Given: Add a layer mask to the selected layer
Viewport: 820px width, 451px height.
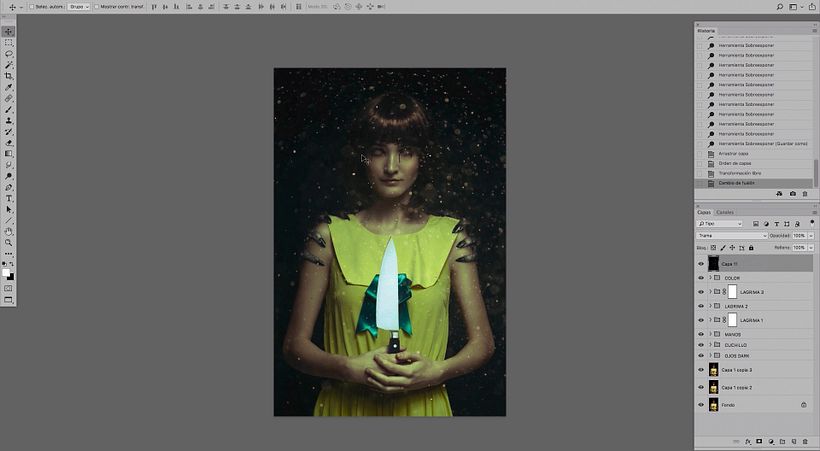Looking at the screenshot, I should pyautogui.click(x=759, y=442).
